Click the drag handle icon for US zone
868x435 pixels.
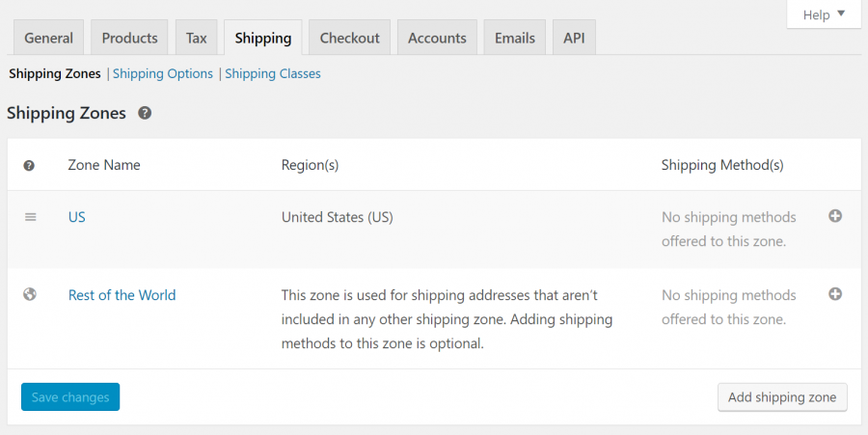[30, 217]
